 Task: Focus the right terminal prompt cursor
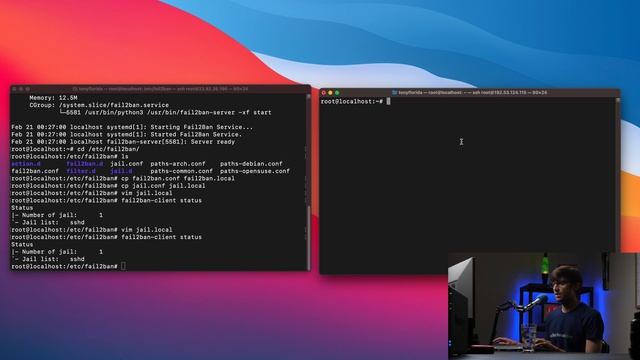pos(389,101)
